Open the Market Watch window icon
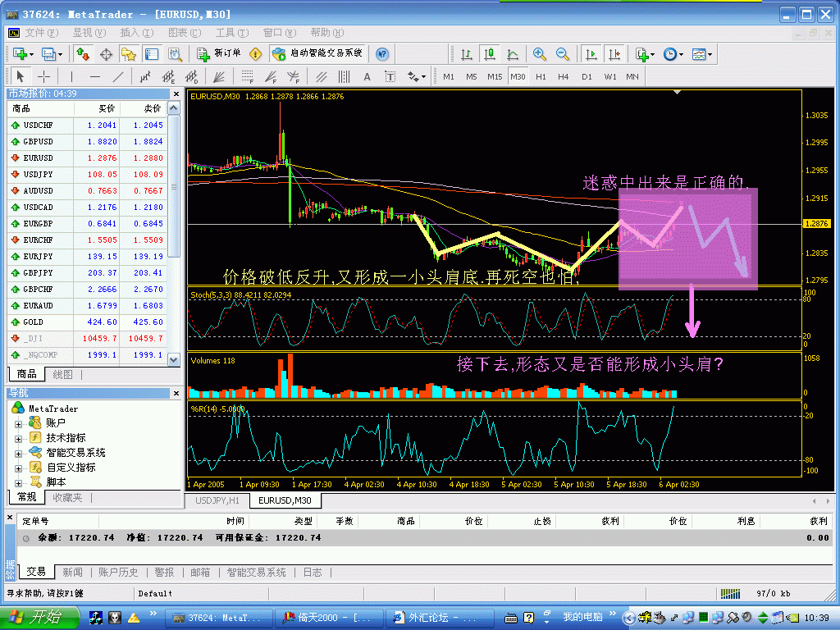The width and height of the screenshot is (840, 630). pyautogui.click(x=83, y=54)
